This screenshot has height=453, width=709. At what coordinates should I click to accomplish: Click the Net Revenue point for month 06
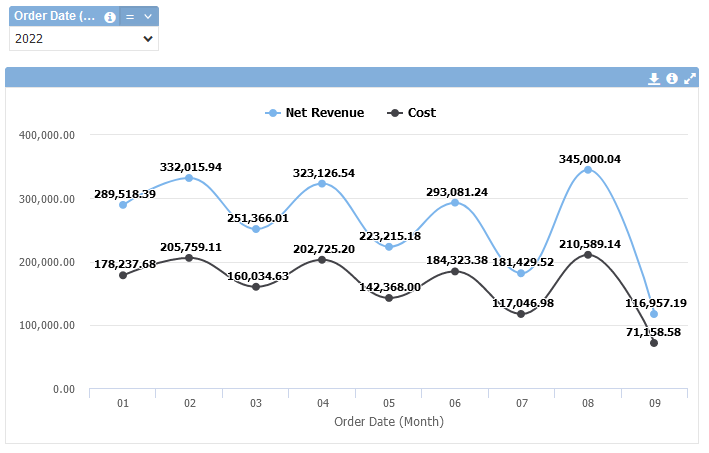pyautogui.click(x=455, y=203)
